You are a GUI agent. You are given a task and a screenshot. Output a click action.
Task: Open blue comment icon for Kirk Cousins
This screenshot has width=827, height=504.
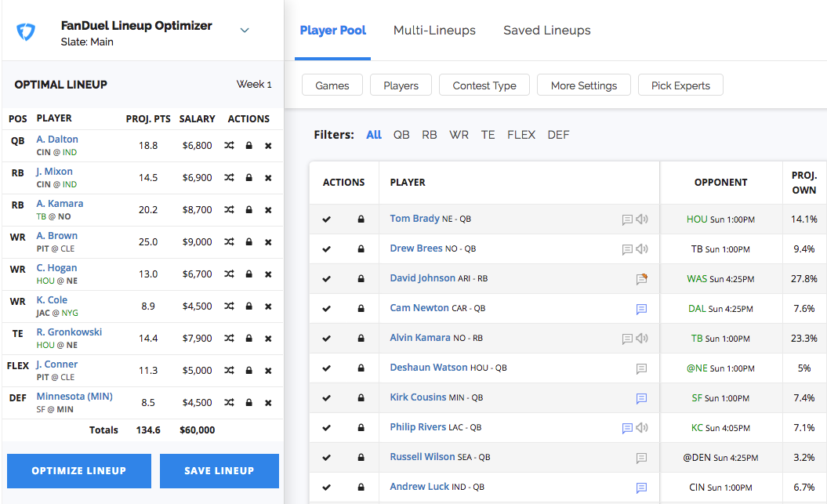[x=641, y=398]
